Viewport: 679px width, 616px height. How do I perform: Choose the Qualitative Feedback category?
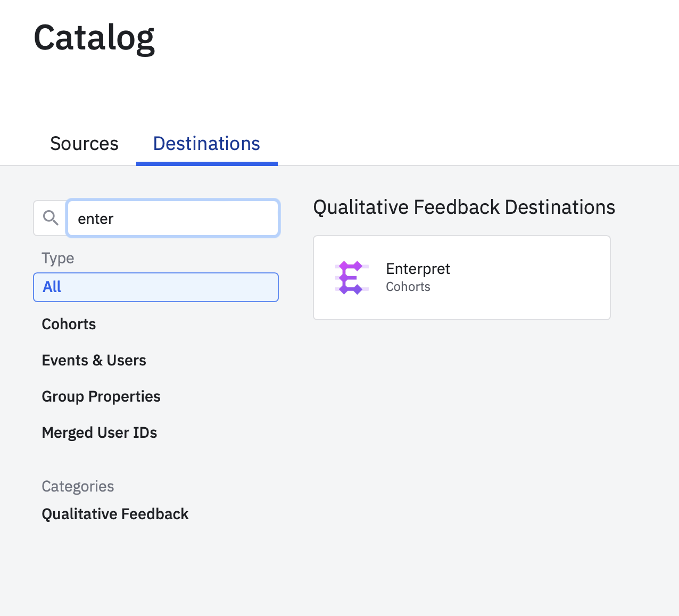pos(115,514)
